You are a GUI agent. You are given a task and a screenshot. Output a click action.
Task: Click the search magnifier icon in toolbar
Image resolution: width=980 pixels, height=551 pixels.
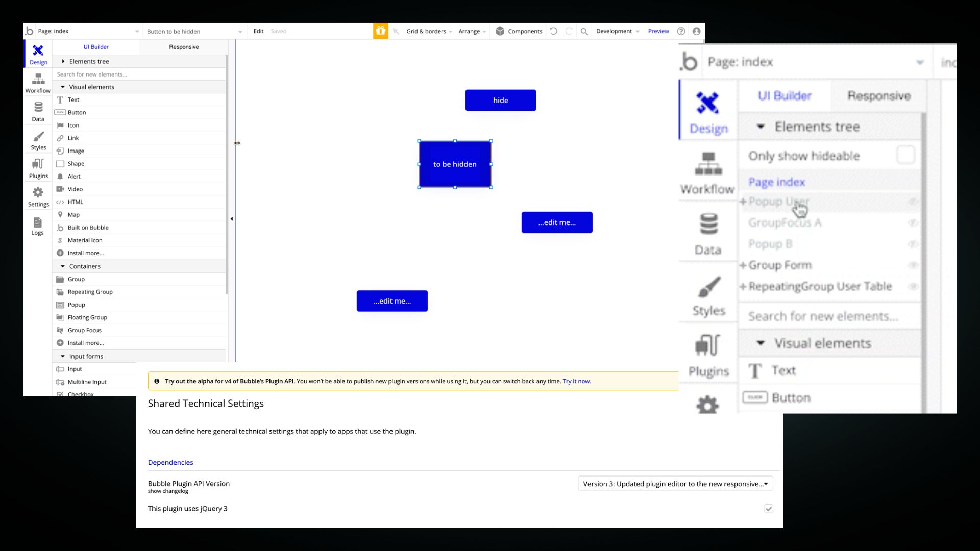pos(584,31)
